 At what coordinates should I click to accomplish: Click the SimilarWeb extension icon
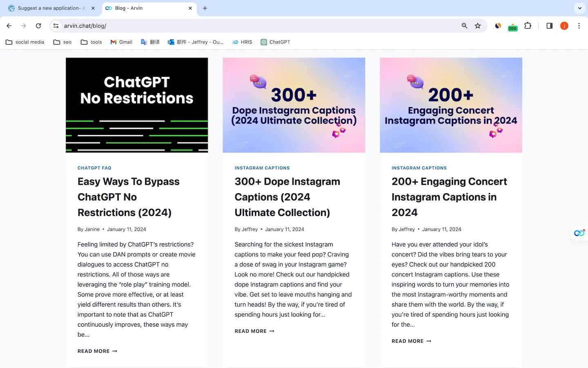(498, 25)
